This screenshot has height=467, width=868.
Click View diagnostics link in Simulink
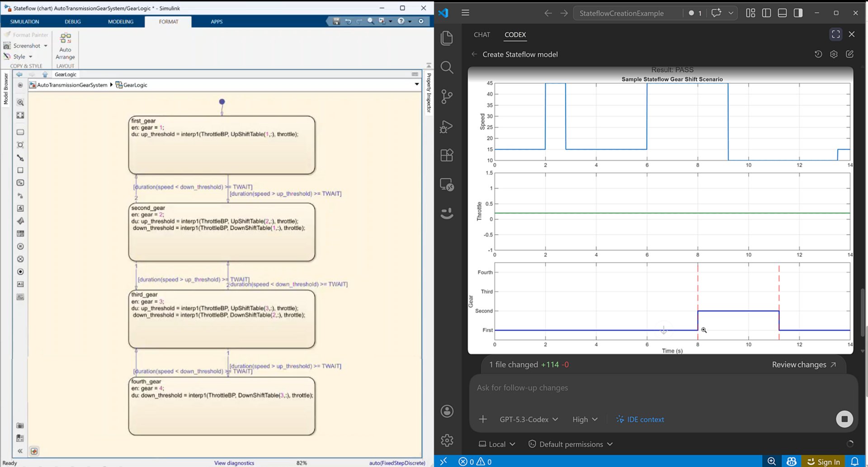[x=234, y=463]
